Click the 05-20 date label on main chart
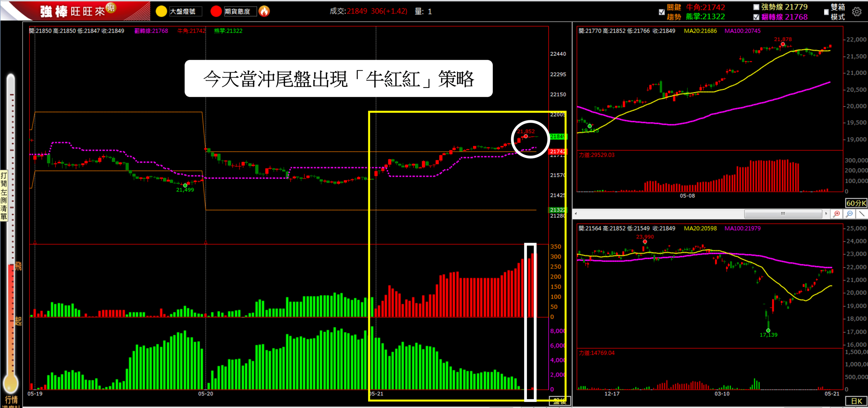Image resolution: width=868 pixels, height=408 pixels. (205, 394)
